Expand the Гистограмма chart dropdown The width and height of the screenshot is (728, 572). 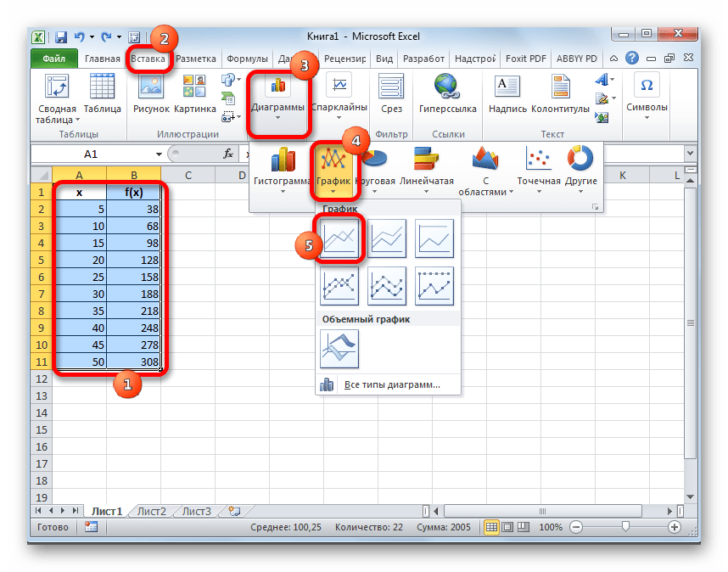tap(283, 191)
